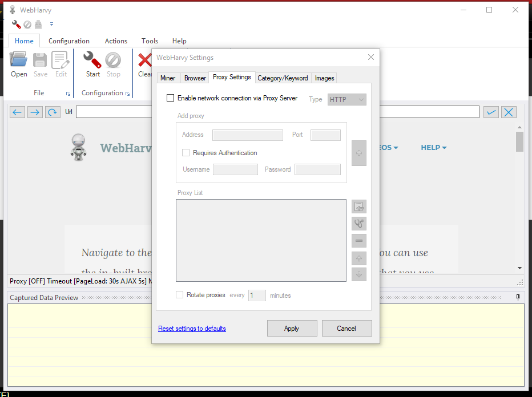This screenshot has height=397, width=532.
Task: Open the Configuration ribbon tab
Action: (x=69, y=40)
